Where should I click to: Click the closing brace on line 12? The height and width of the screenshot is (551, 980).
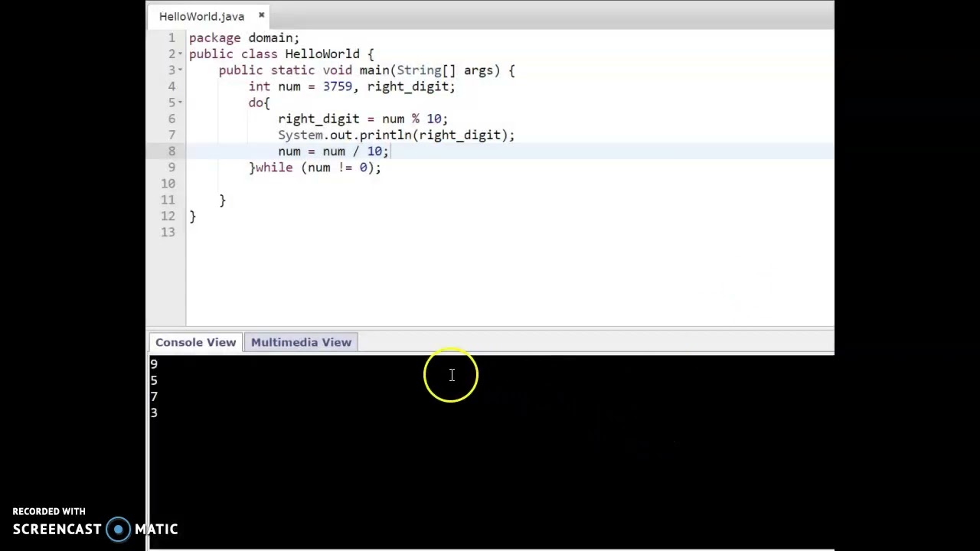click(193, 217)
